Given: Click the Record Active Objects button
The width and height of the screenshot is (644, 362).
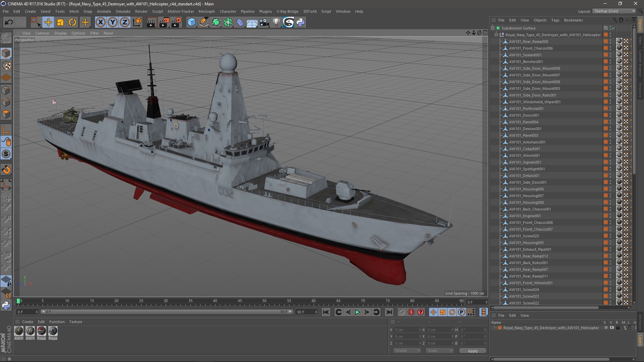Looking at the screenshot, I should point(401,312).
